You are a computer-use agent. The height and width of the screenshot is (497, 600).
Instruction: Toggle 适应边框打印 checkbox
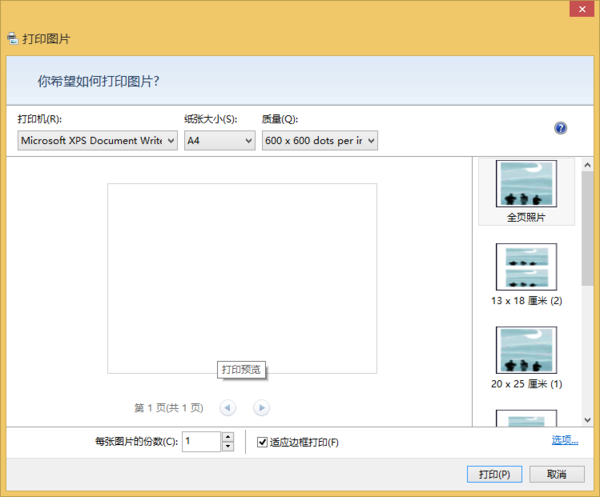pyautogui.click(x=262, y=442)
